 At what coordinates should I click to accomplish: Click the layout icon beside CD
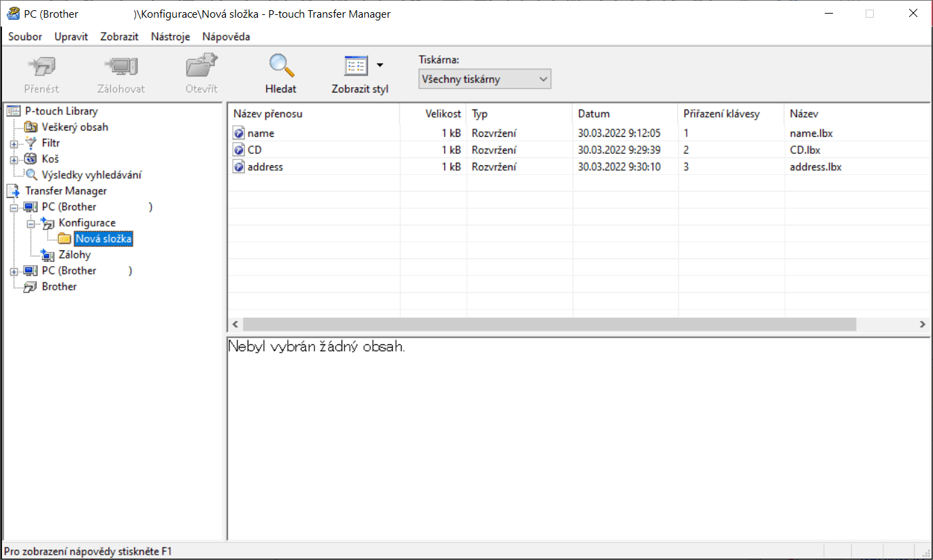(x=239, y=150)
